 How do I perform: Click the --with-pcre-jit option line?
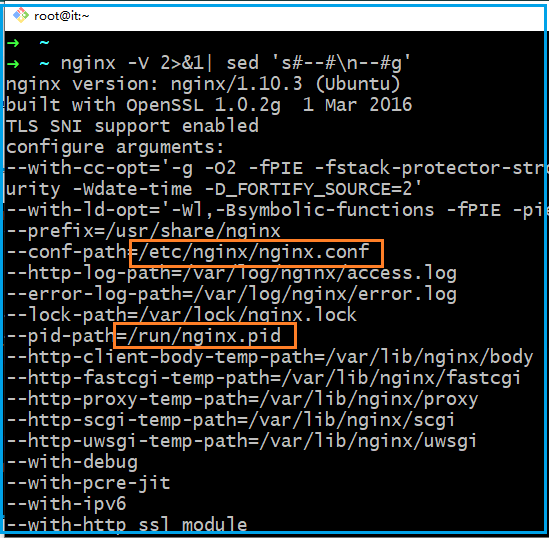point(89,483)
